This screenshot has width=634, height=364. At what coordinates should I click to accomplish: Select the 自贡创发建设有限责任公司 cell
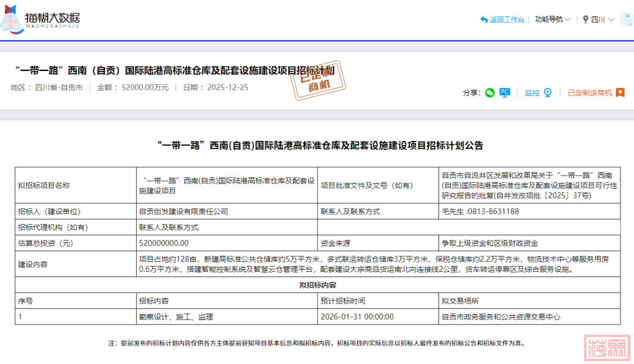(183, 211)
